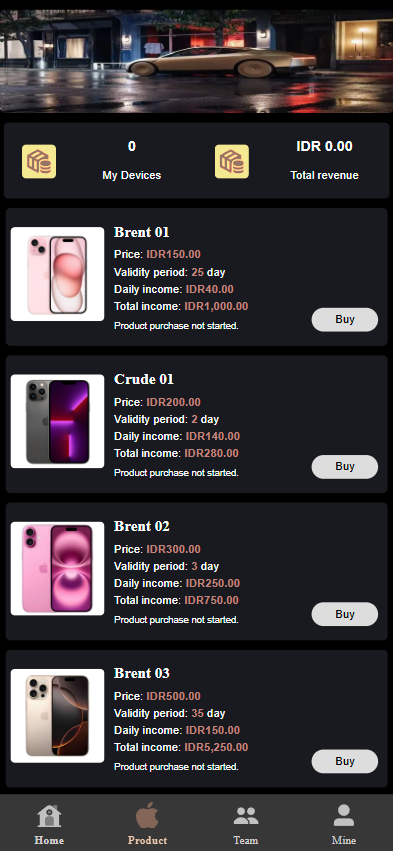Viewport: 393px width, 851px height.
Task: Tap the My Devices count label
Action: coord(132,175)
